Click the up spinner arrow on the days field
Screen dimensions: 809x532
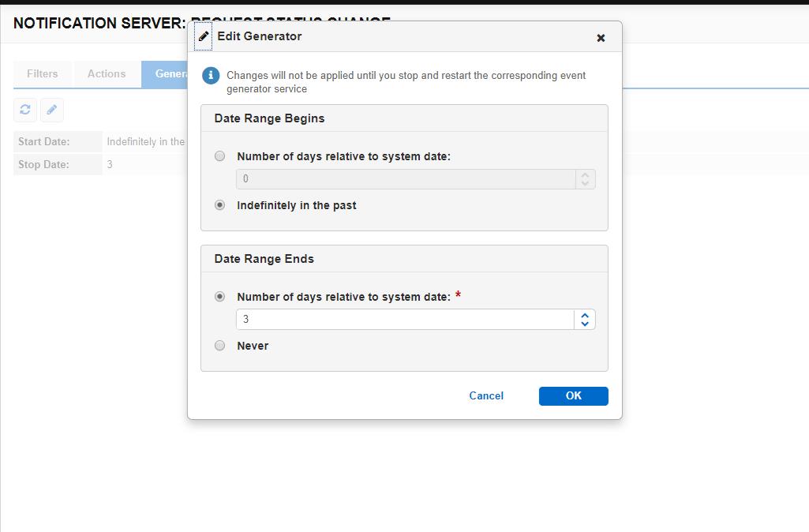click(x=585, y=314)
